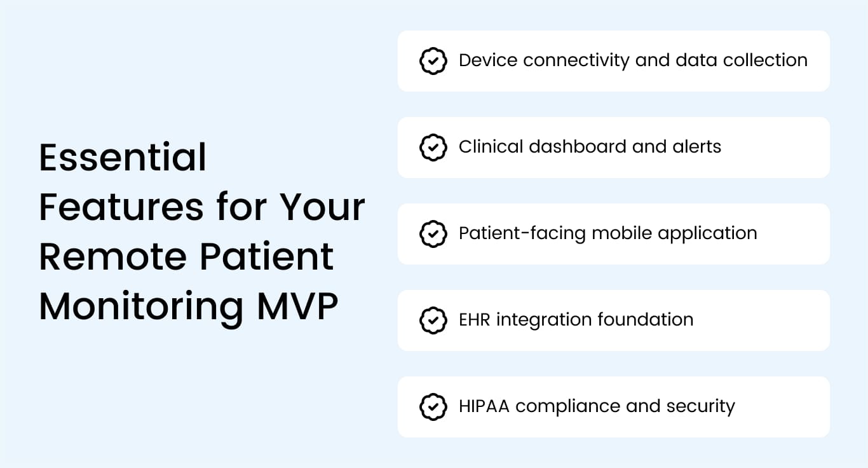Select the 'Clinical dashboard and alerts' label
The height and width of the screenshot is (468, 868).
[x=590, y=147]
